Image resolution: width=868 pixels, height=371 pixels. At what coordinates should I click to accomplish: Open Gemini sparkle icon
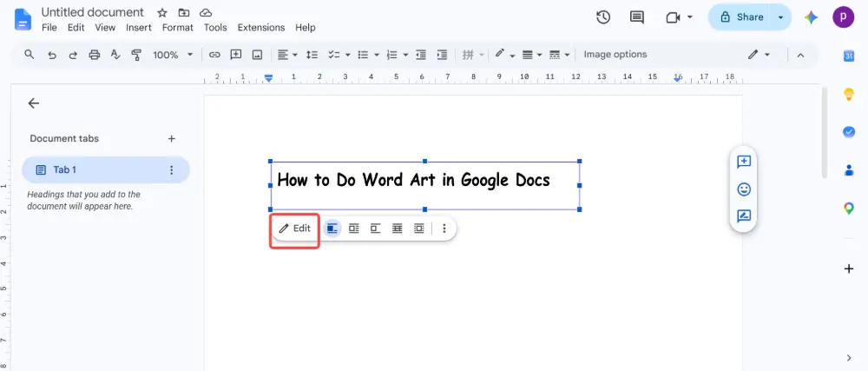pyautogui.click(x=811, y=17)
